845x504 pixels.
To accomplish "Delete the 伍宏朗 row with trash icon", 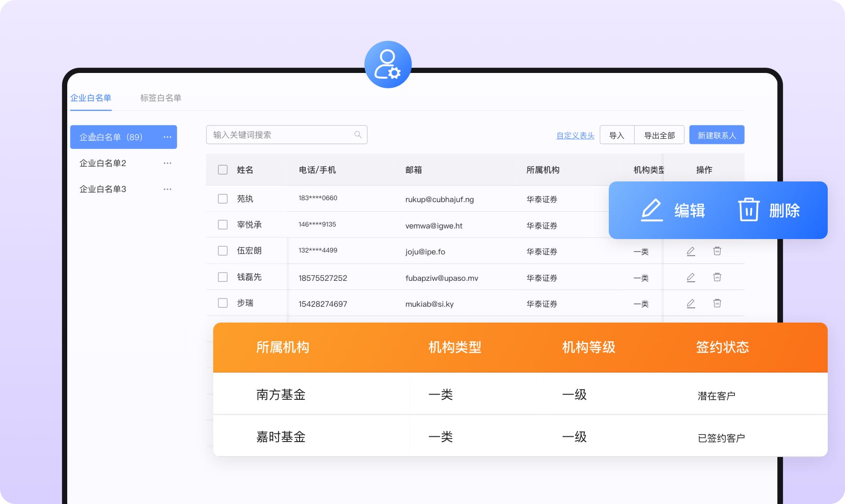I will (x=717, y=251).
